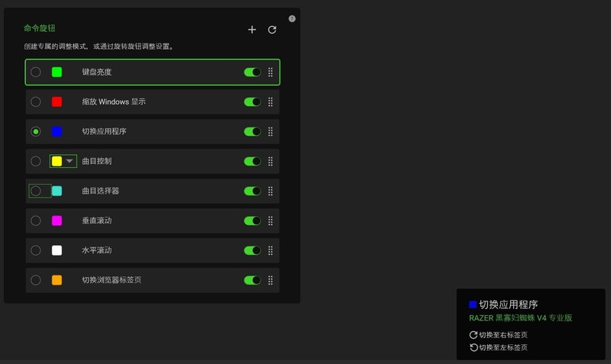The width and height of the screenshot is (611, 364).
Task: Click the 切换应用程序 label in the list
Action: (x=104, y=131)
